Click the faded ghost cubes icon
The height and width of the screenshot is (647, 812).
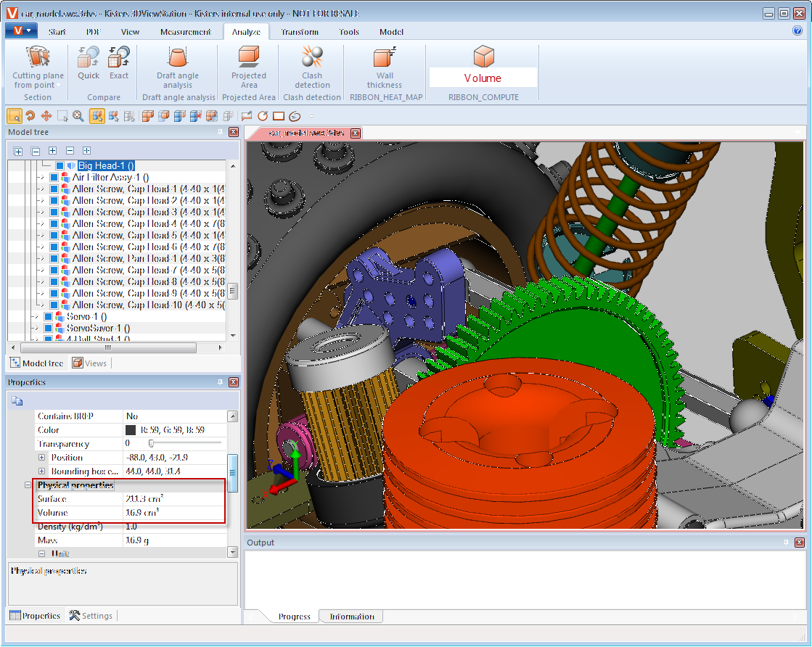228,116
